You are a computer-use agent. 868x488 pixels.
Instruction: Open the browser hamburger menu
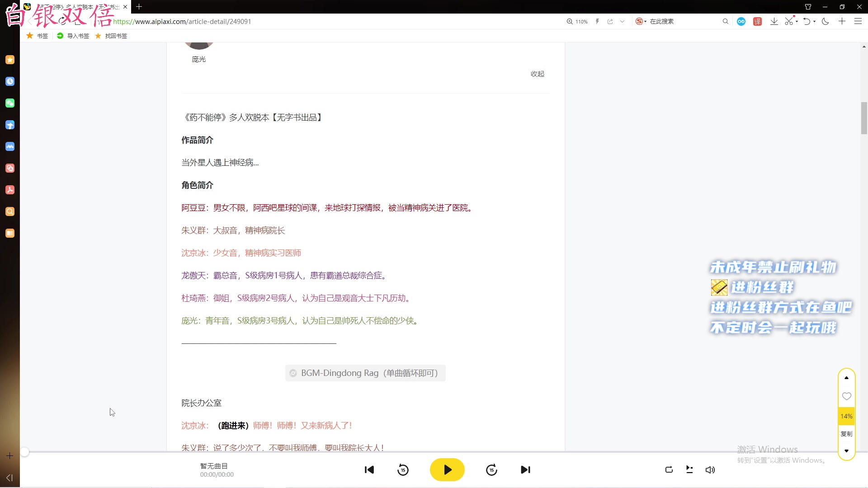pyautogui.click(x=858, y=21)
